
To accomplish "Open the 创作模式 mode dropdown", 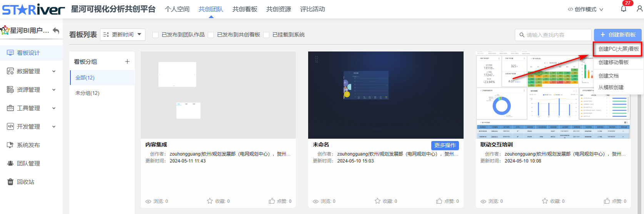I will (x=586, y=9).
